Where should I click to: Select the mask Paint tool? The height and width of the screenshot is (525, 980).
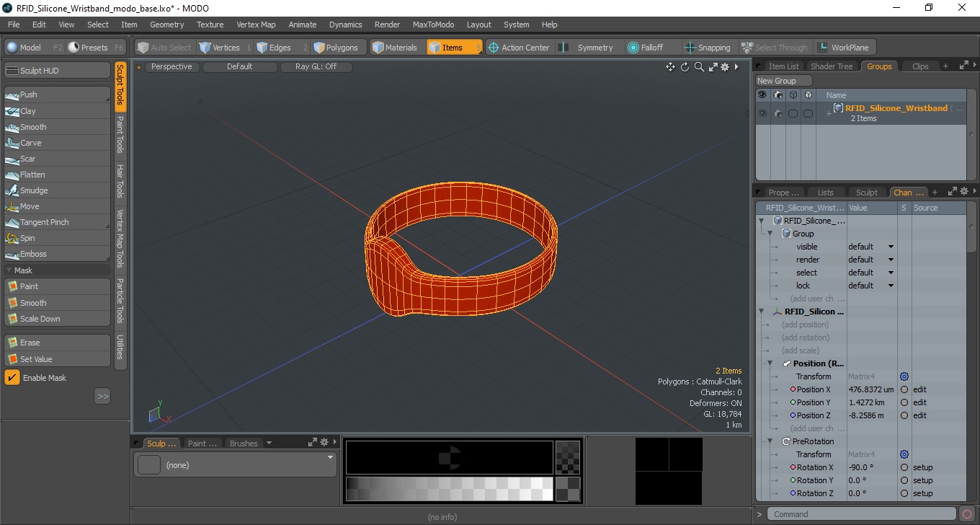(57, 286)
